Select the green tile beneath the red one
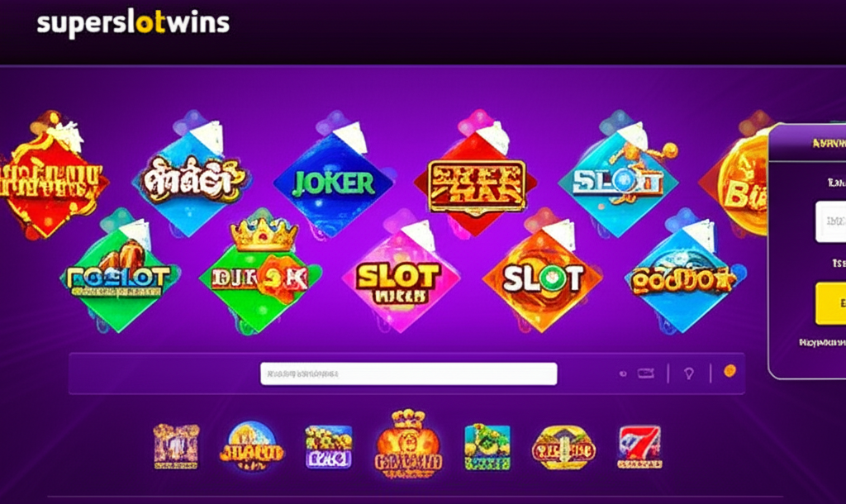This screenshot has width=846, height=504. 120,276
